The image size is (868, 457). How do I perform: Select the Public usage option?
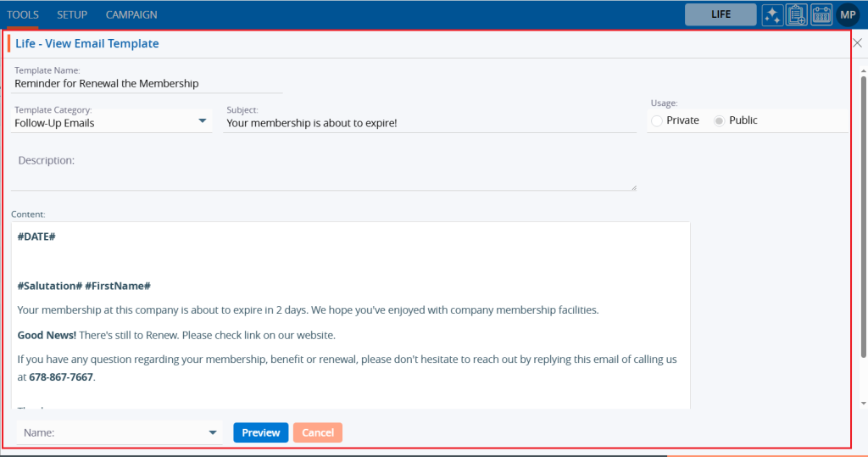click(x=720, y=120)
